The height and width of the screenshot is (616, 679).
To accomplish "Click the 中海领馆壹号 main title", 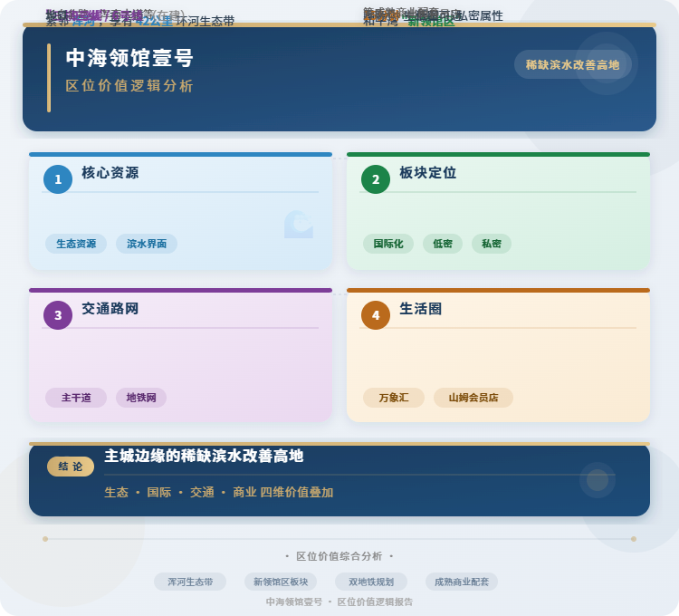I will (129, 58).
